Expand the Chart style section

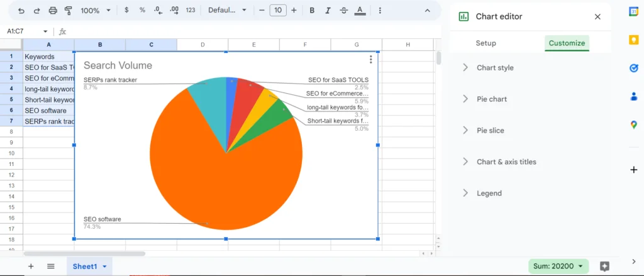pos(495,68)
